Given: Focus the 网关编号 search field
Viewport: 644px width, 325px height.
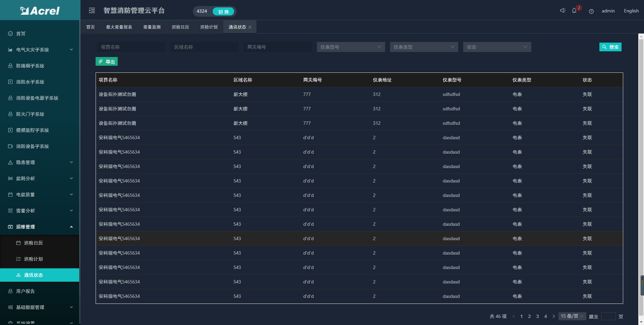Looking at the screenshot, I should point(278,47).
